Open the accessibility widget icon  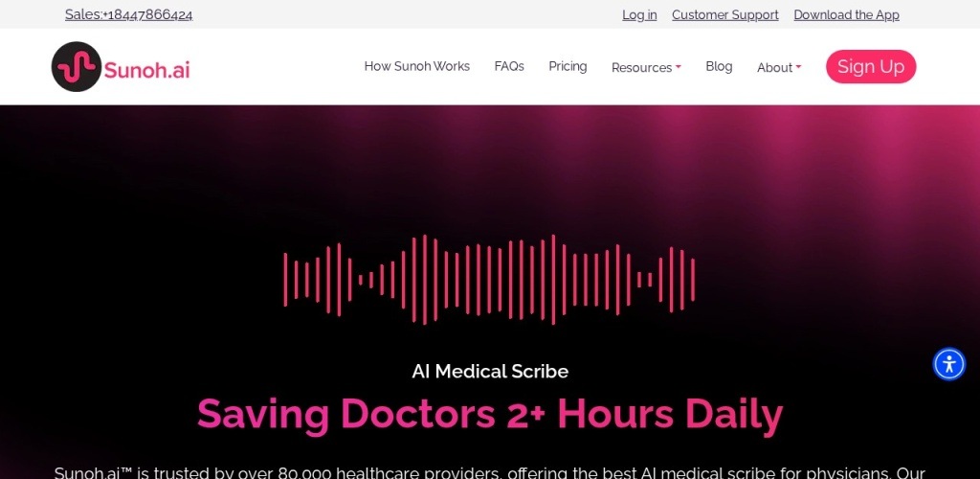[948, 364]
